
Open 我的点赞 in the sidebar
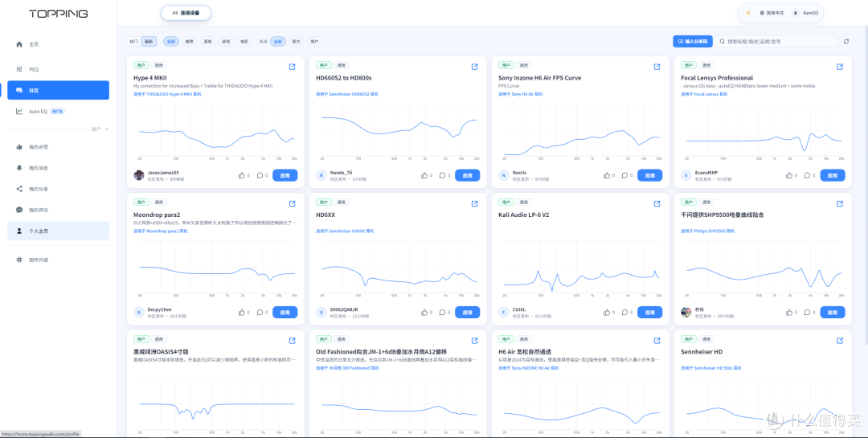(x=58, y=147)
